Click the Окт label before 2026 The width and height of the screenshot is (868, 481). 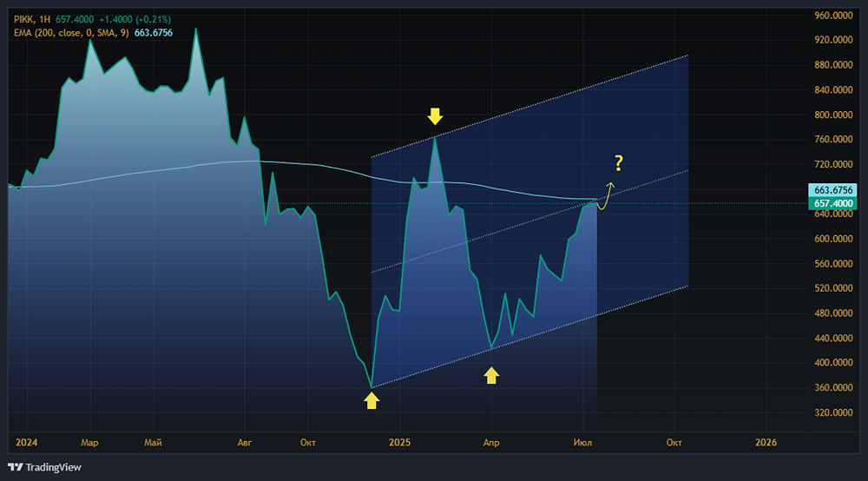click(x=674, y=442)
